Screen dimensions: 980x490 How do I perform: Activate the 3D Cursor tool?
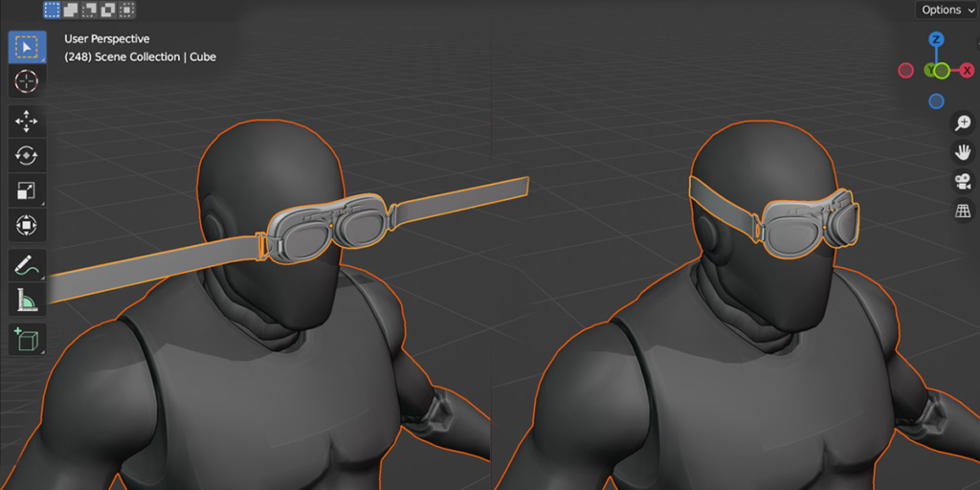coord(27,81)
